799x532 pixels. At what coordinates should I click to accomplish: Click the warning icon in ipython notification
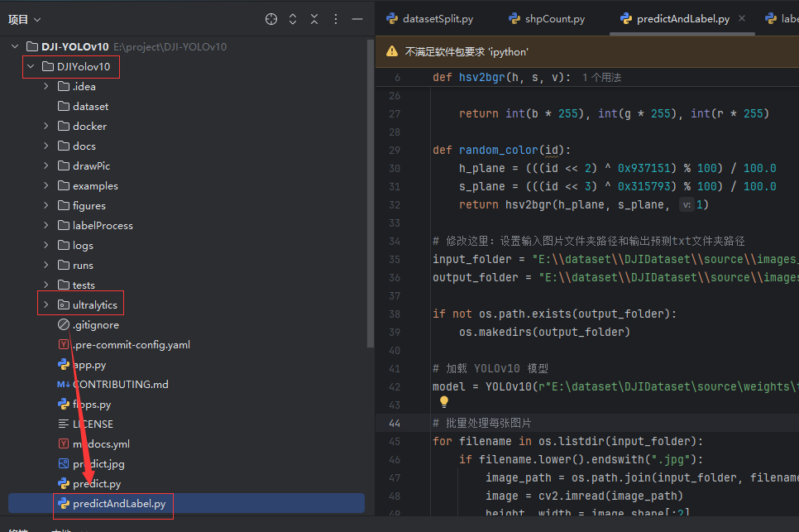(x=392, y=51)
